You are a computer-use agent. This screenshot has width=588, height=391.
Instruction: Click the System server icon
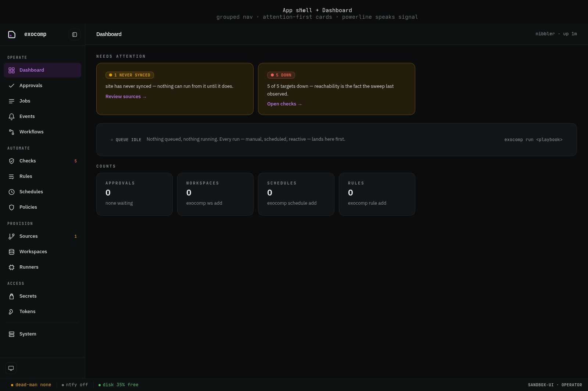tap(11, 334)
